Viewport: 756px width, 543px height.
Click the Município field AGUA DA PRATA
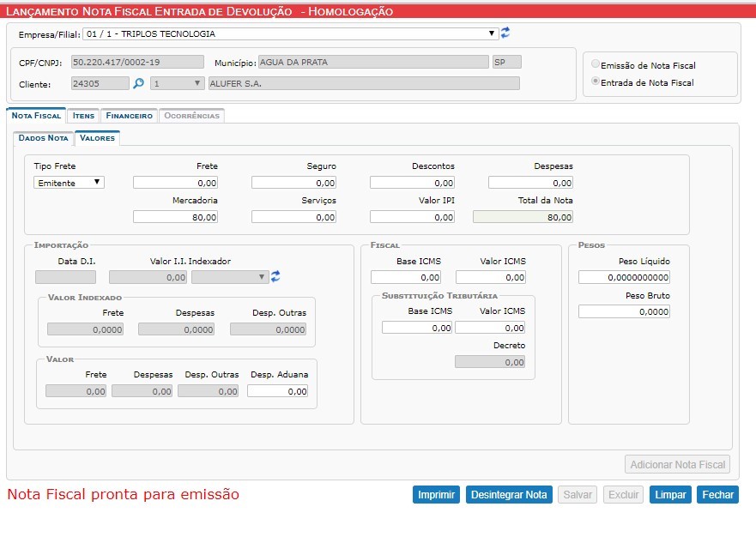click(x=373, y=62)
